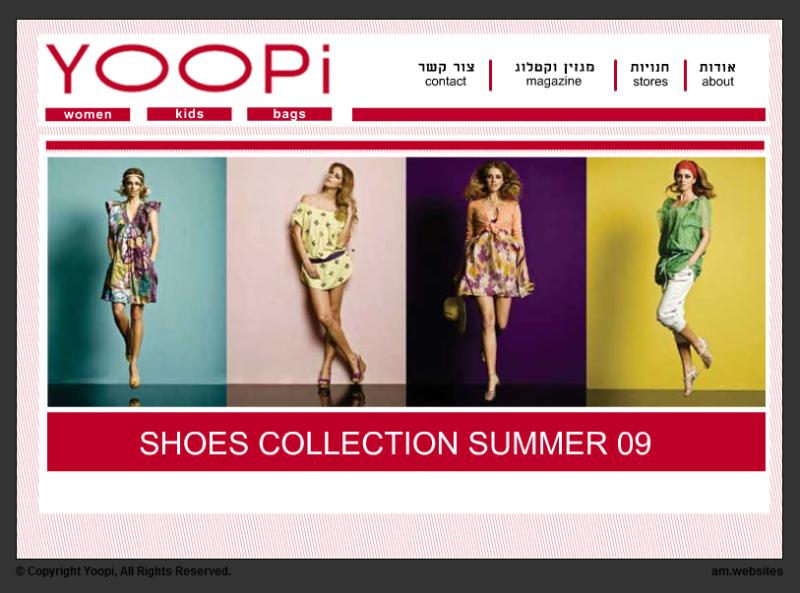Viewport: 800px width, 593px height.
Task: Click the Hebrew חנויות label
Action: (650, 67)
